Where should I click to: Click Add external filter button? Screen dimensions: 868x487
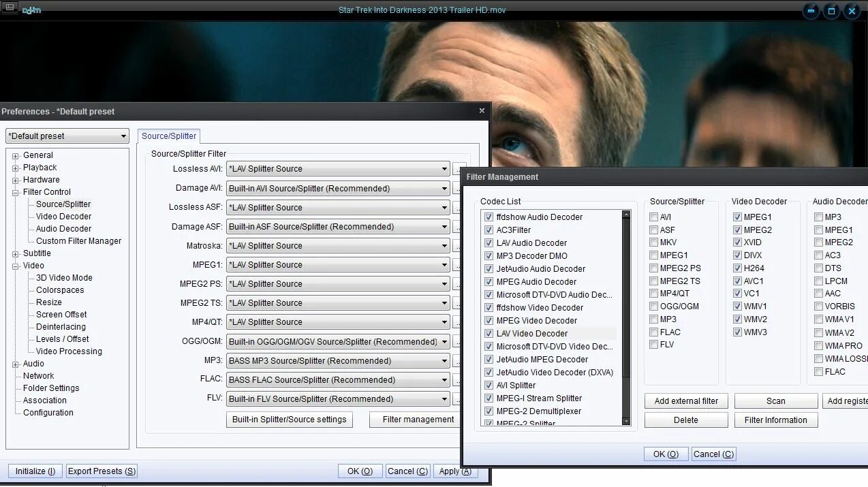(x=686, y=401)
